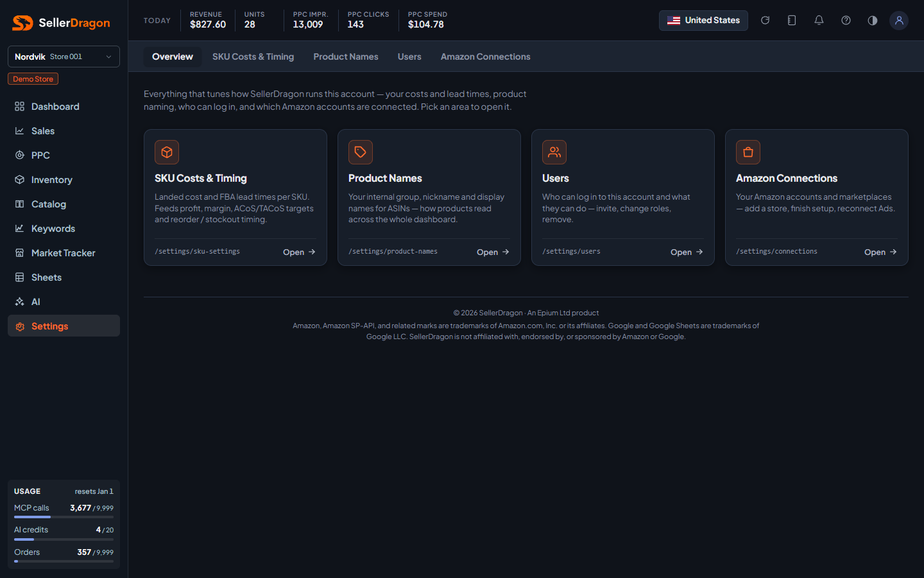Image resolution: width=924 pixels, height=578 pixels.
Task: Open link on Amazon Connections card
Action: pyautogui.click(x=880, y=252)
